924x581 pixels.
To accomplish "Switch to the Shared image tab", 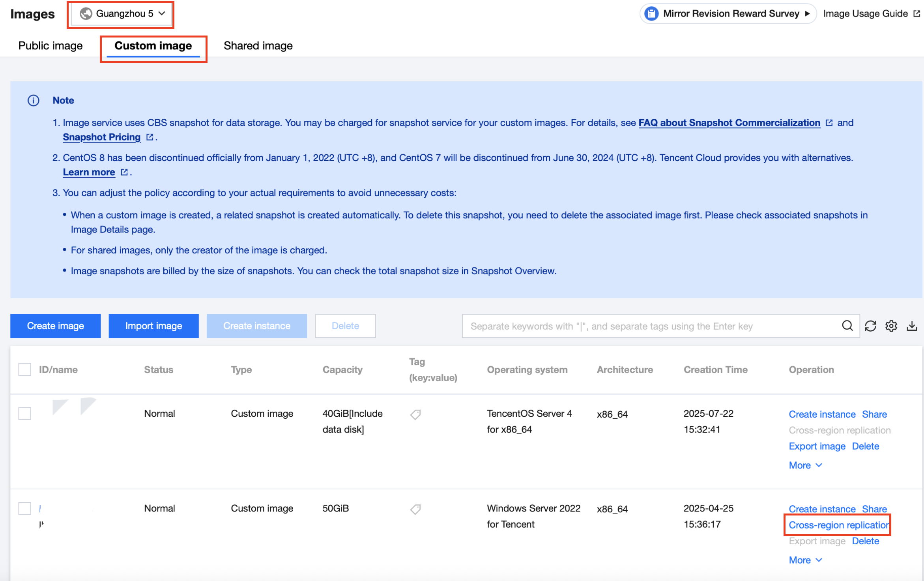I will (258, 46).
